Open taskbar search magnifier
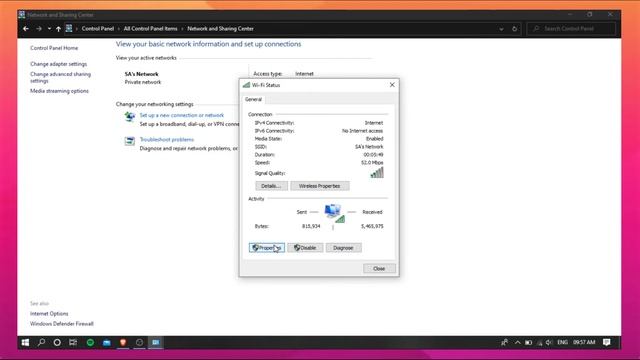The height and width of the screenshot is (360, 640). pyautogui.click(x=41, y=342)
